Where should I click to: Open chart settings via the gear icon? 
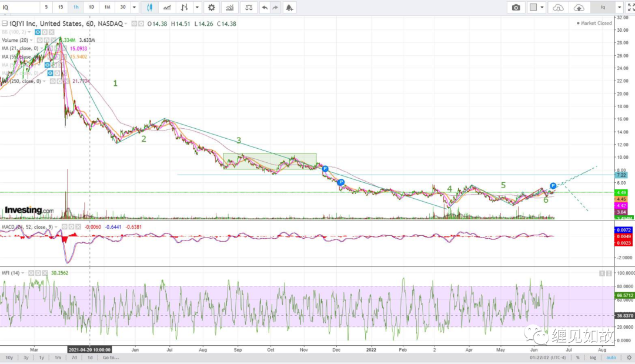point(212,7)
